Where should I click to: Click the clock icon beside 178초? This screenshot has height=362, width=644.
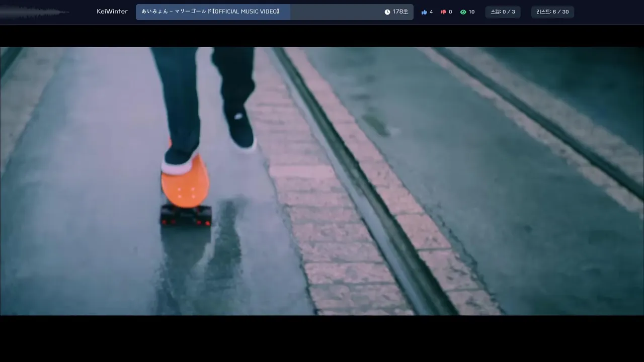point(387,12)
